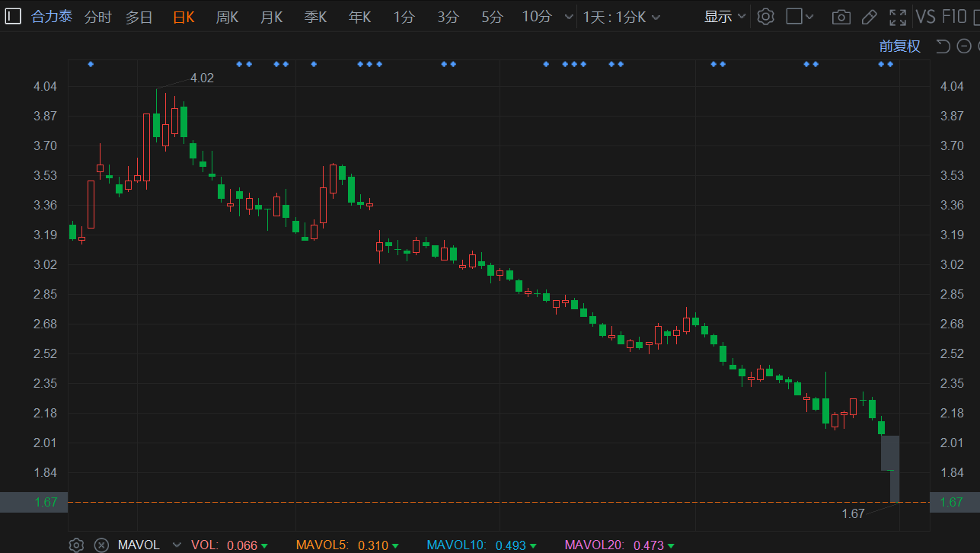Open the MAVOL indicator selector dropdown
The image size is (980, 553).
point(177,545)
